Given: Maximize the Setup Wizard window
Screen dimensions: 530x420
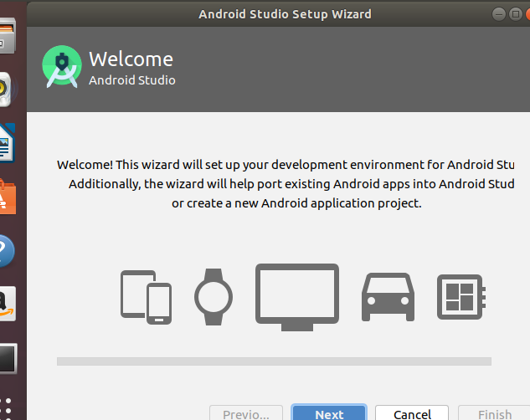Looking at the screenshot, I should (516, 14).
